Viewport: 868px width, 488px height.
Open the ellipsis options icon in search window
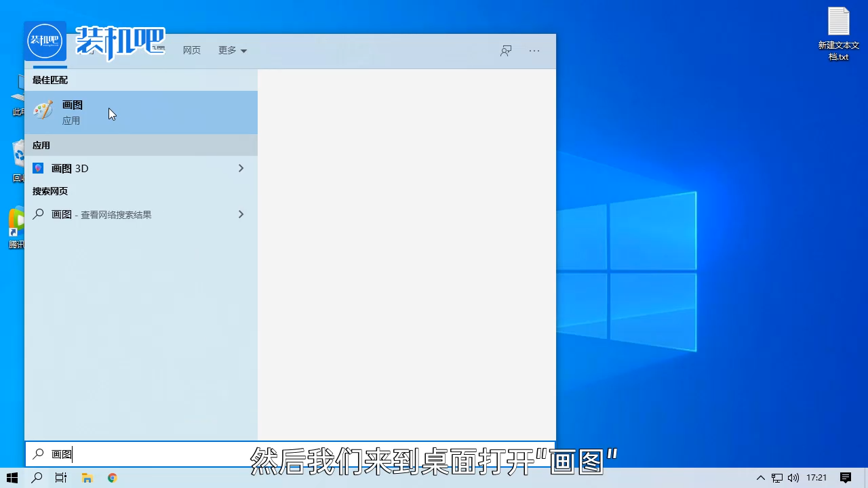pyautogui.click(x=534, y=50)
